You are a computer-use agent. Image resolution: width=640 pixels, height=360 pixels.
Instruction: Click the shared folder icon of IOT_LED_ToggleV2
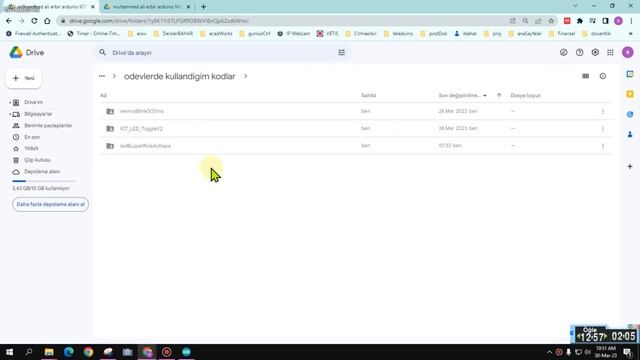[x=110, y=129]
